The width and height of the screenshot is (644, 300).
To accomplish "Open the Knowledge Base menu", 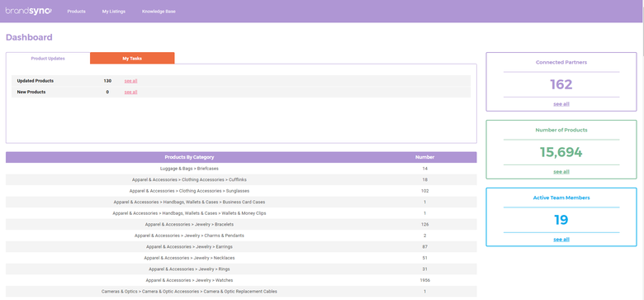I will 159,12.
